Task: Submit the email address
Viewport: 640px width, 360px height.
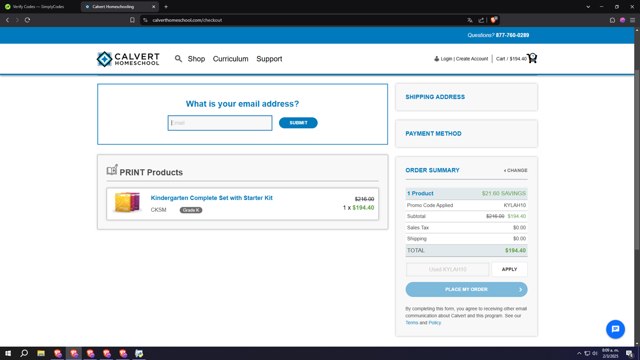Action: 298,123
